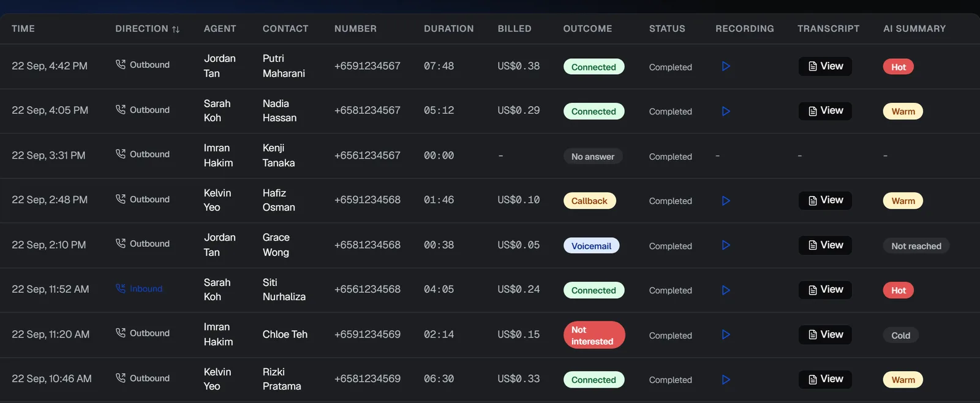The height and width of the screenshot is (403, 980).
Task: Click outbound phone icon in 11:20 AM row
Action: [x=121, y=333]
